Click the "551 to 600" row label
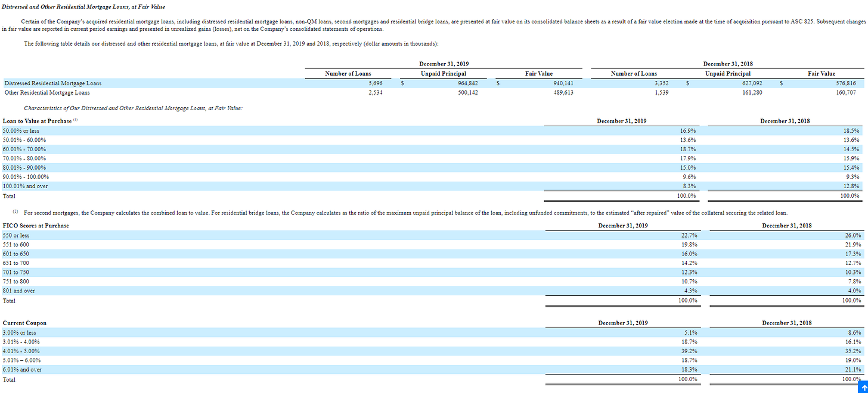868x393 pixels. point(15,245)
